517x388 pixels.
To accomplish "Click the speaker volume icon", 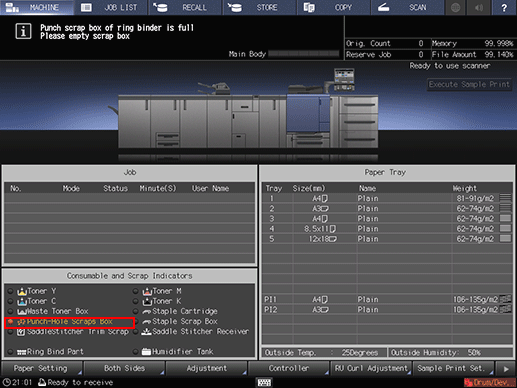I will click(479, 7).
